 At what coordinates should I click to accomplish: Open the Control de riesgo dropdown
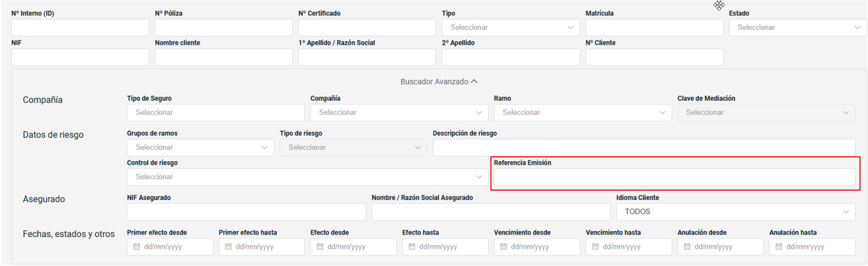[307, 177]
